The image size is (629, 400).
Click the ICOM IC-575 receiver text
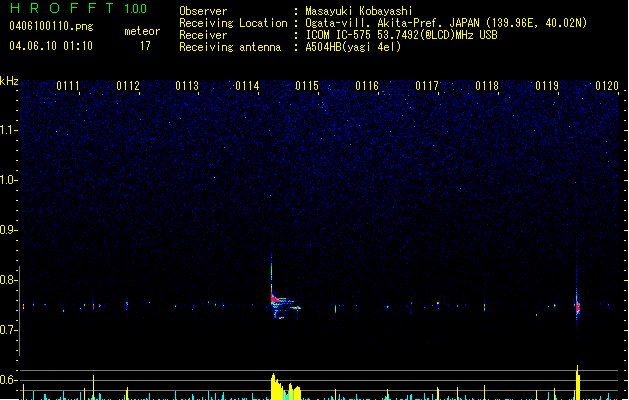(401, 35)
